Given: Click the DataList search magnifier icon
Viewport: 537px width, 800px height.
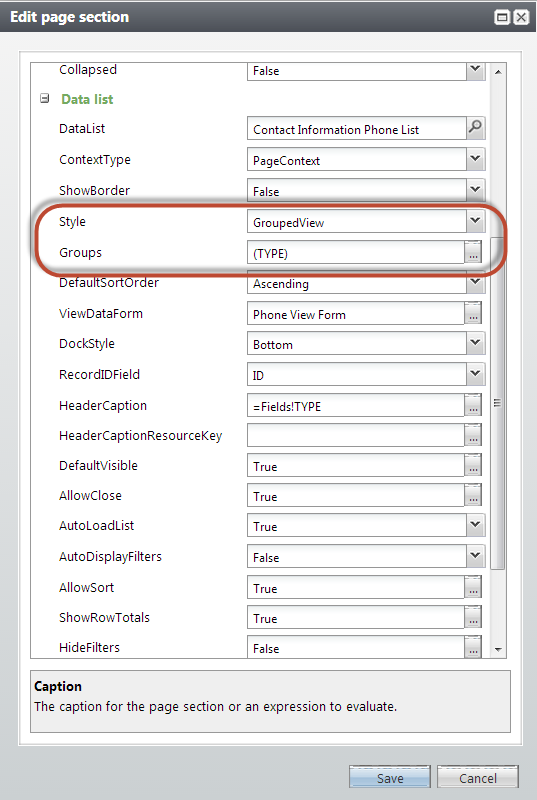Looking at the screenshot, I should point(475,128).
